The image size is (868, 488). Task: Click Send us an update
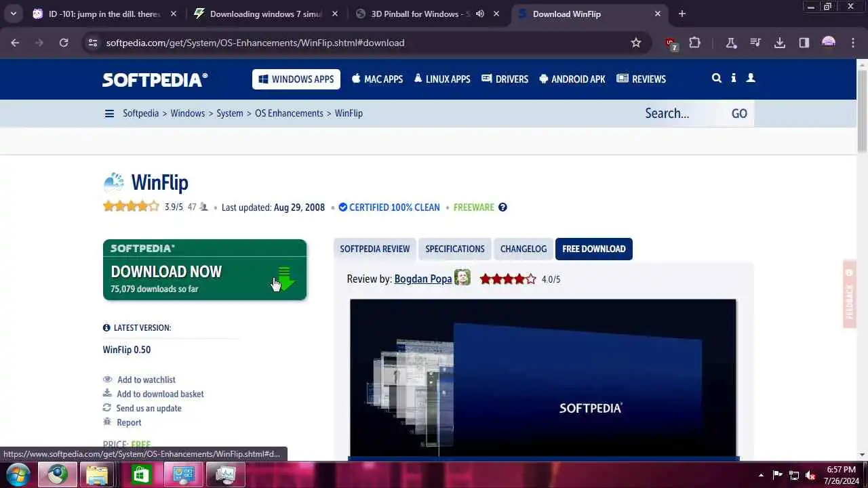coord(149,408)
